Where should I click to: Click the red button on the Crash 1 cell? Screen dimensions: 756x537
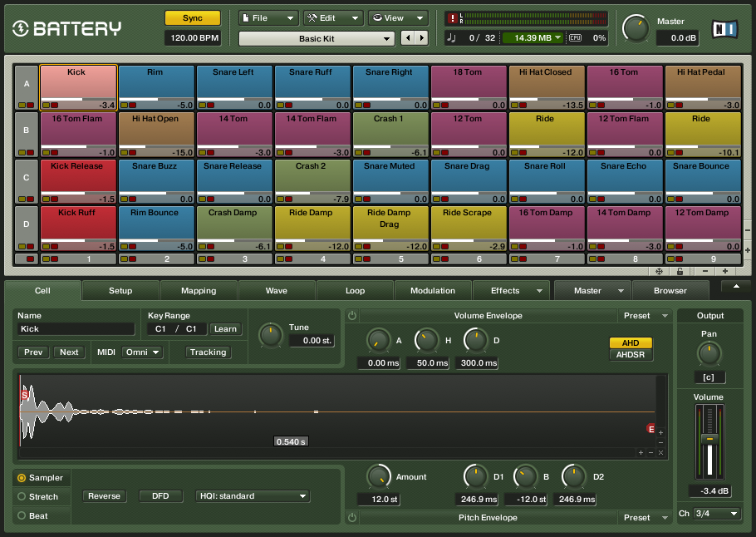[366, 152]
